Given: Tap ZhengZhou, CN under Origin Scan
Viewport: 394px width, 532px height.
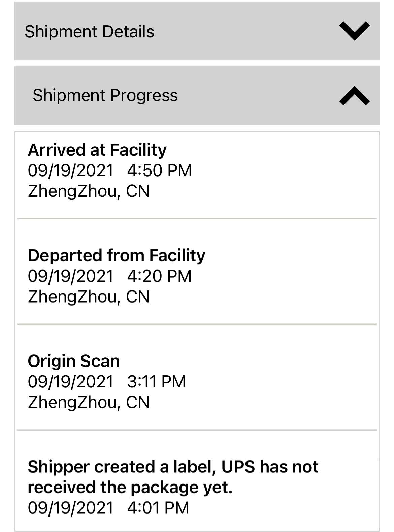Looking at the screenshot, I should pos(89,403).
